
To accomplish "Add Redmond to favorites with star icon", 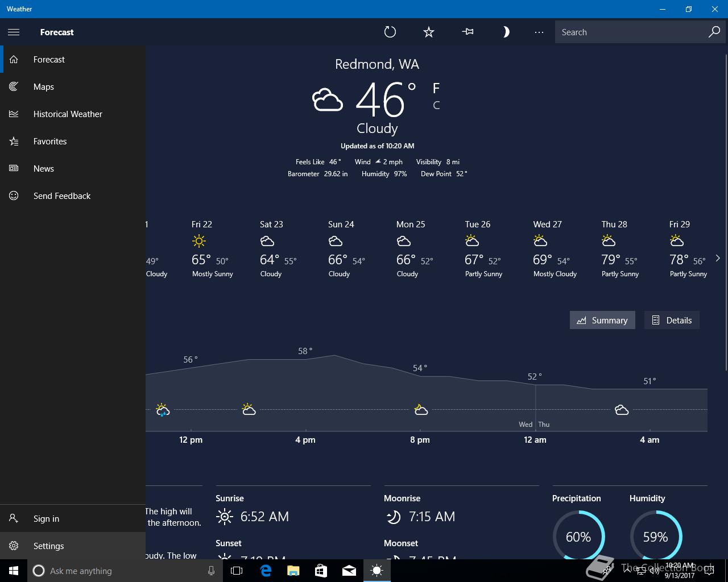I will pos(429,32).
